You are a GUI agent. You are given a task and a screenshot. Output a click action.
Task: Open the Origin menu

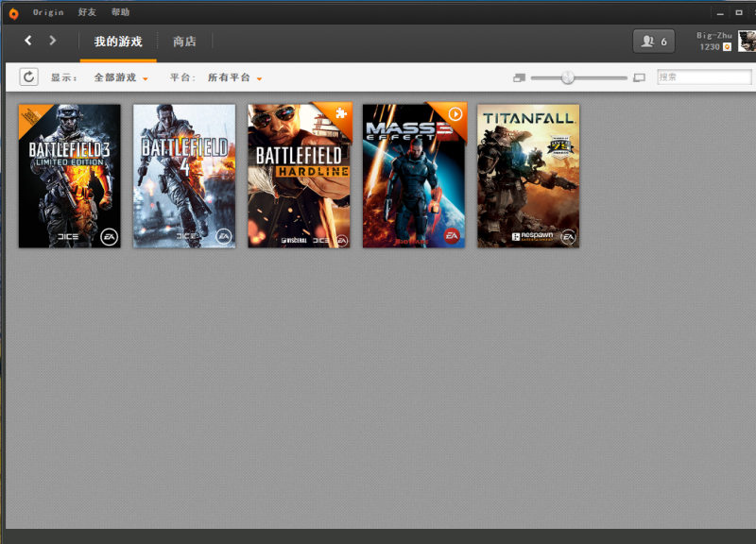tap(48, 12)
